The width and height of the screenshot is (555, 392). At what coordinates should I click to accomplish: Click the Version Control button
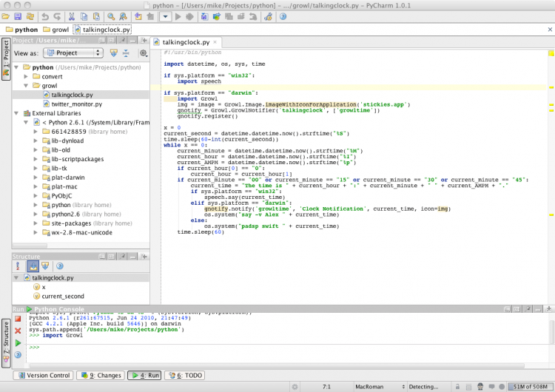tap(43, 376)
